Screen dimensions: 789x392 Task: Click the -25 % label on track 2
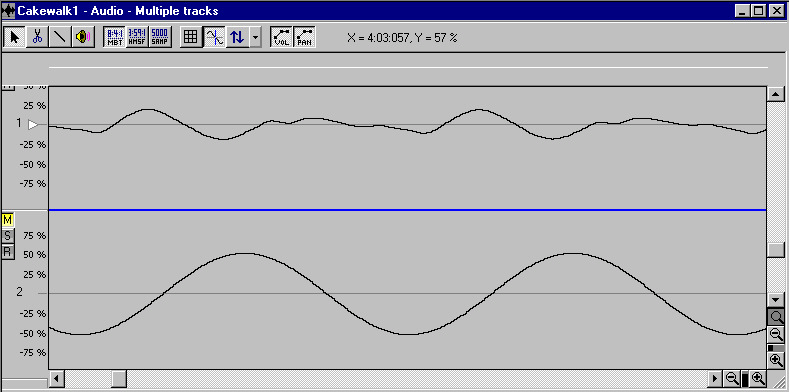(32, 314)
